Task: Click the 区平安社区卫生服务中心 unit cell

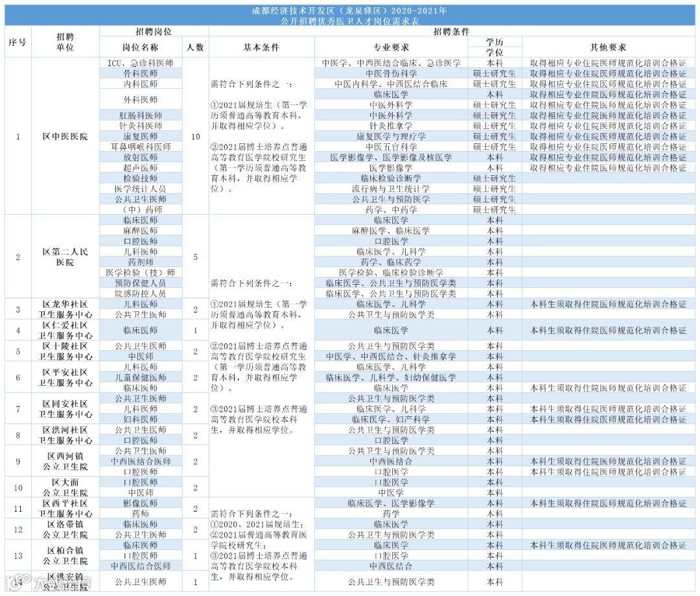Action: (65, 377)
